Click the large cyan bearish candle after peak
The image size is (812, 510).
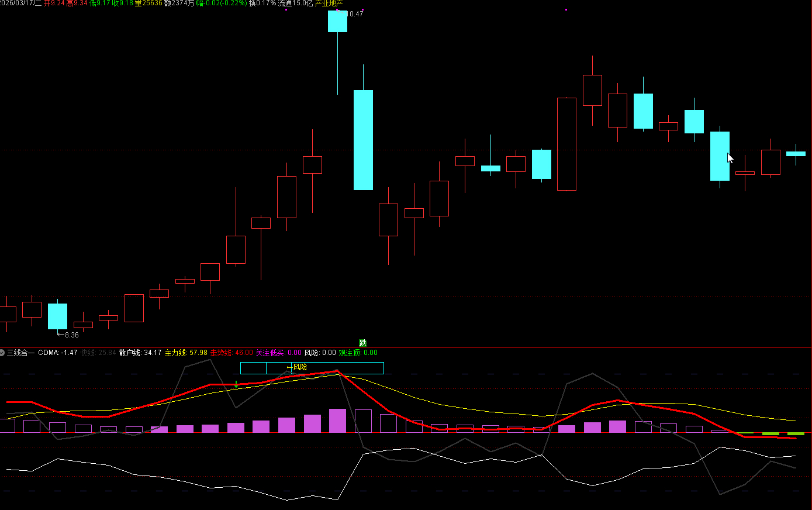363,140
